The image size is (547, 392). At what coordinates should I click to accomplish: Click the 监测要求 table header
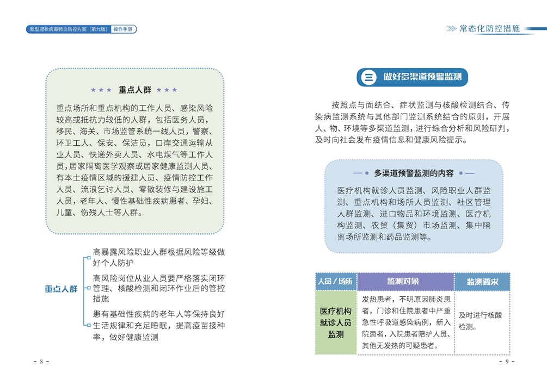482,282
